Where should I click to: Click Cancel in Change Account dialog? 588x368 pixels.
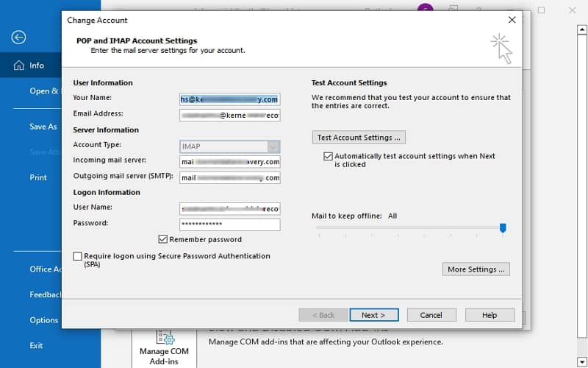(x=431, y=315)
